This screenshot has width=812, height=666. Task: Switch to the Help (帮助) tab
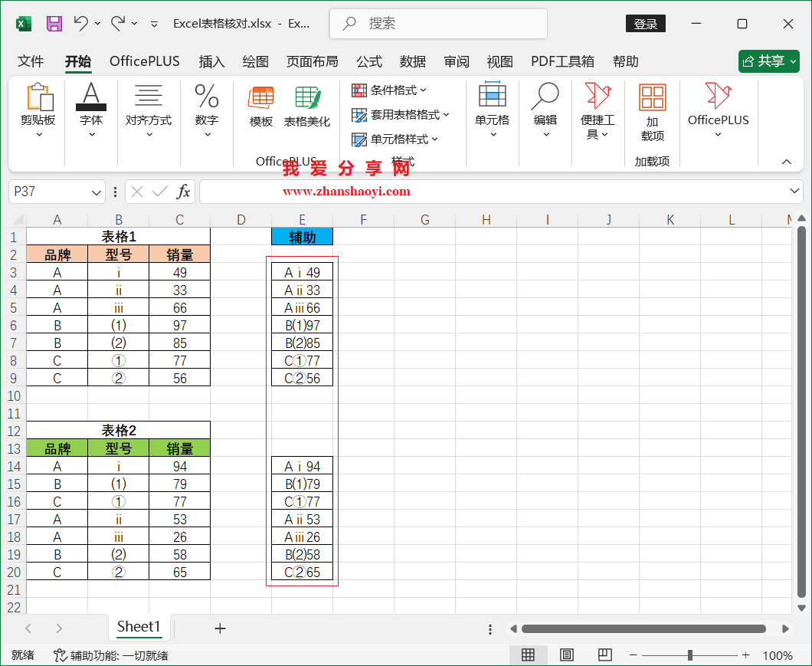point(626,61)
